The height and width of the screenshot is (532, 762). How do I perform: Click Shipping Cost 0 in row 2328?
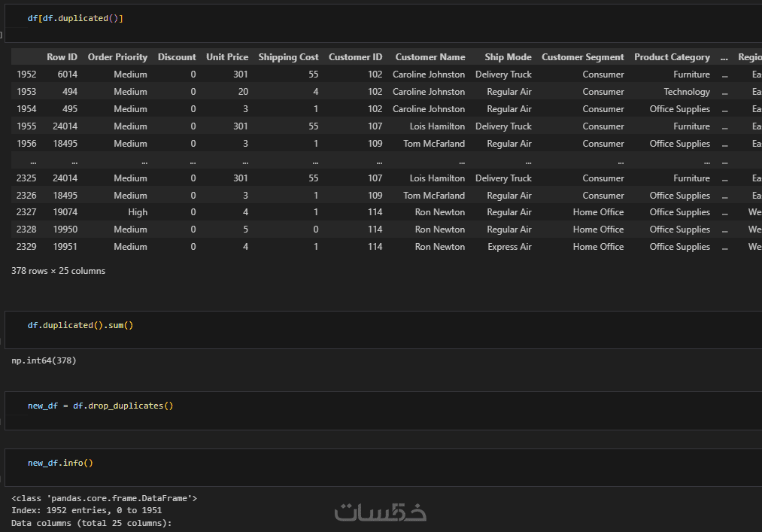pos(316,229)
